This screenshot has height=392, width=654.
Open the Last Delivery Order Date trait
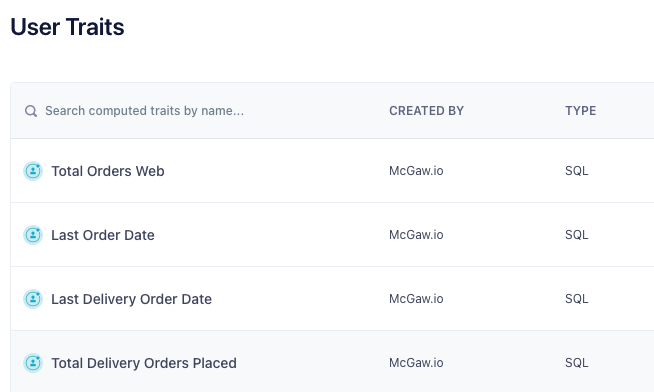pos(131,299)
